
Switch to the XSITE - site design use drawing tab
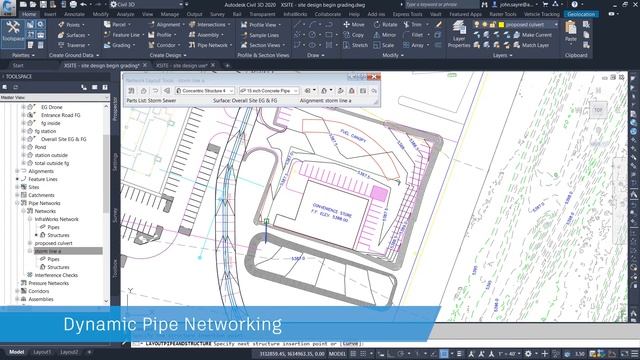pos(182,65)
